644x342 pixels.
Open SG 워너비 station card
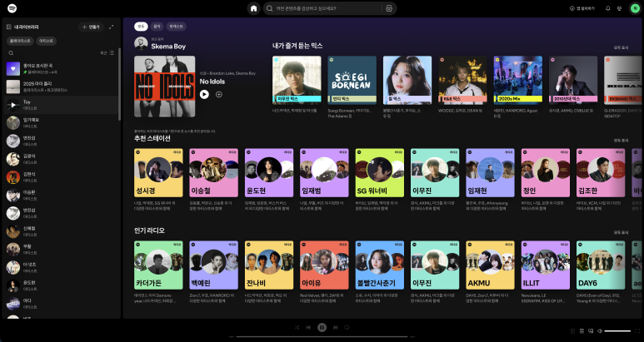[x=380, y=180]
